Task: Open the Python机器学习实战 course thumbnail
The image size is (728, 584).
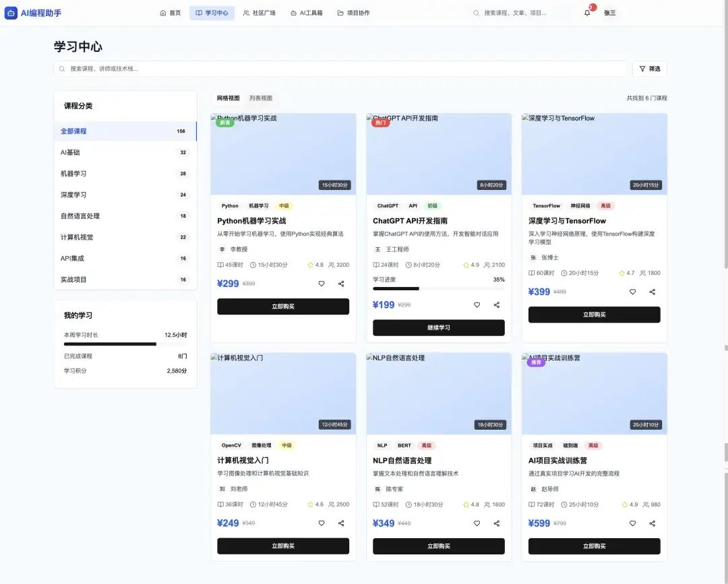Action: click(x=283, y=154)
